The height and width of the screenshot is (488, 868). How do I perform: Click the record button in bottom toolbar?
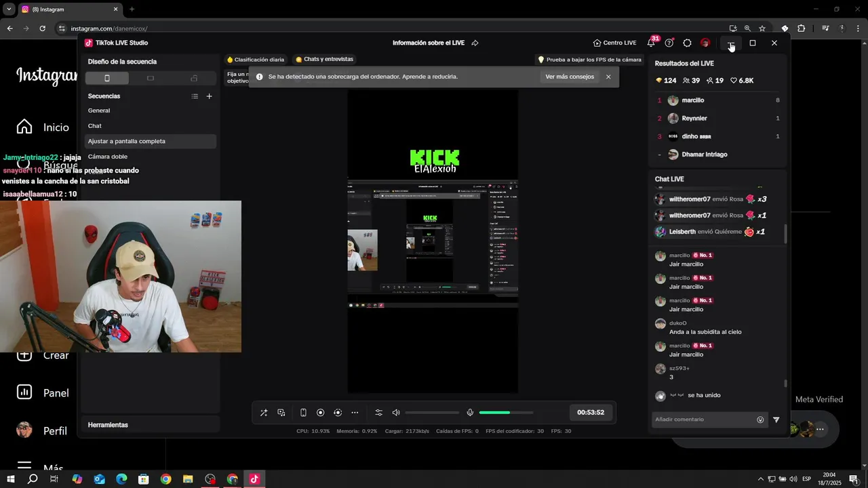click(320, 413)
